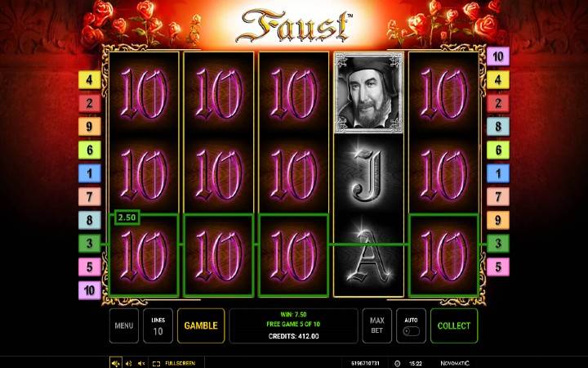
Task: Click the fullscreen brackets icon
Action: click(x=156, y=363)
